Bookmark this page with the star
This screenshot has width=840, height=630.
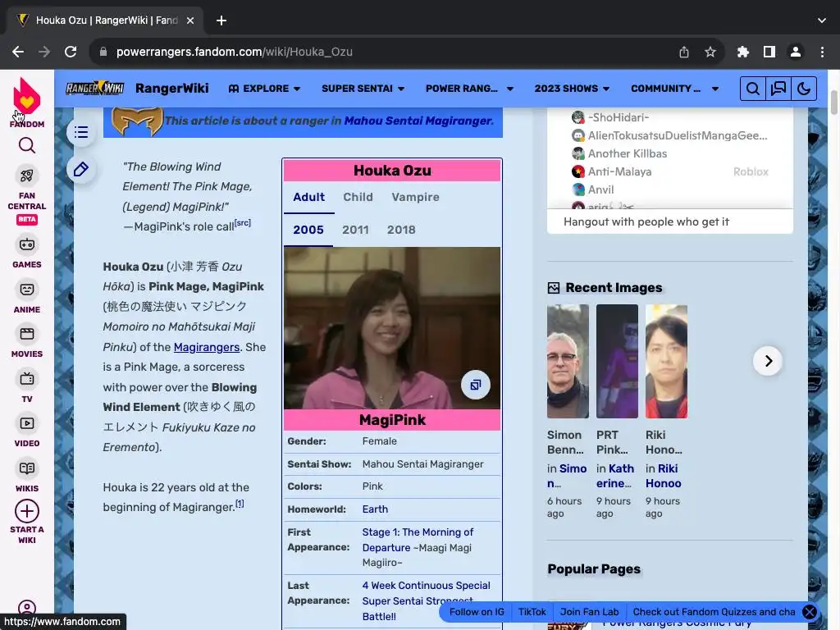click(710, 52)
